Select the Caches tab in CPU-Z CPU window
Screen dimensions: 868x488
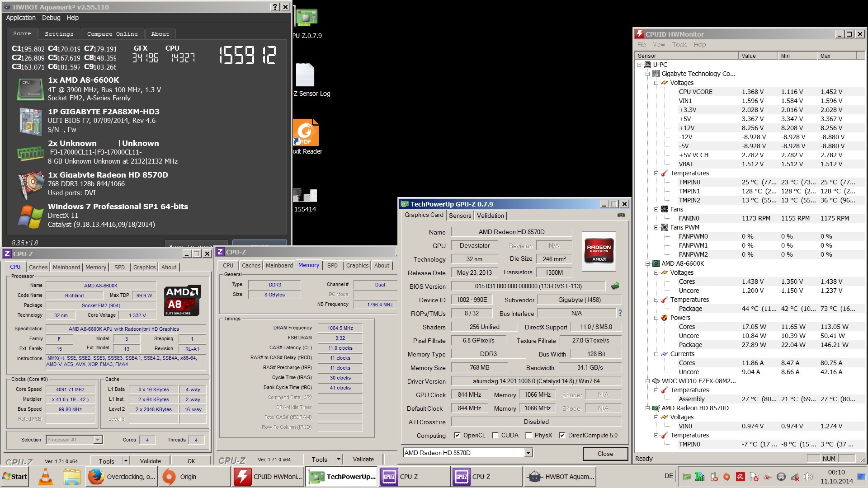(x=38, y=267)
